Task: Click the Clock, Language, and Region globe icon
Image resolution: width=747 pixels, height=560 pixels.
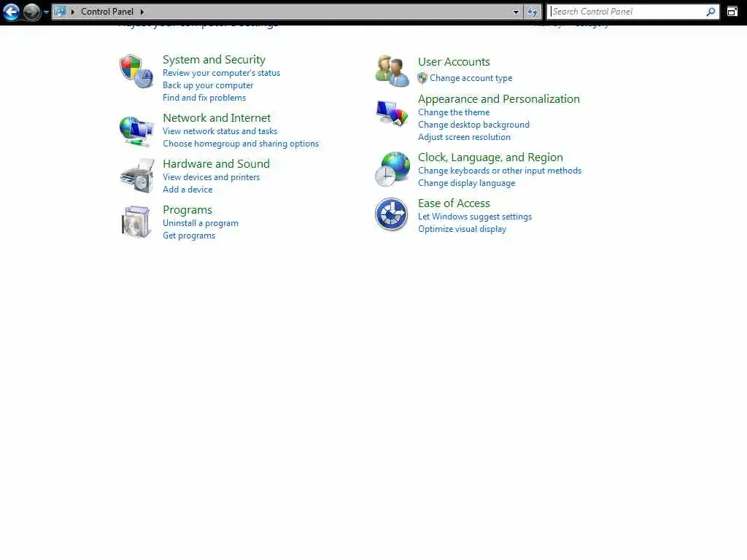Action: (392, 169)
